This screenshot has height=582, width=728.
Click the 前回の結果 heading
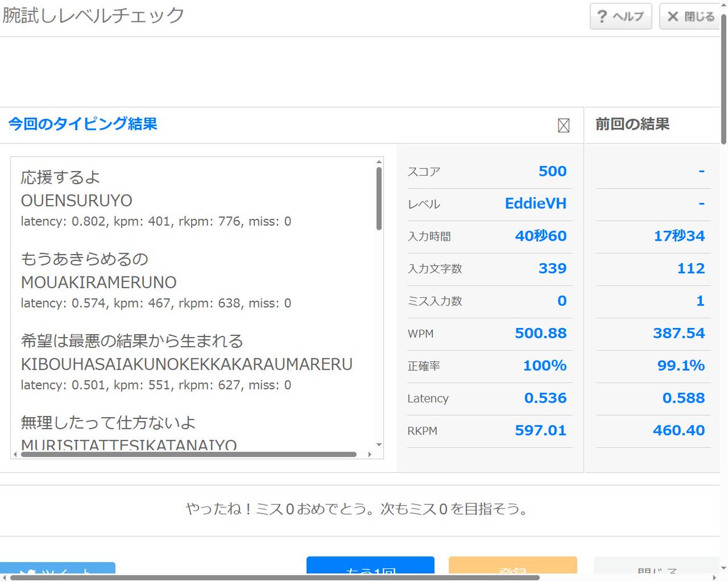632,124
